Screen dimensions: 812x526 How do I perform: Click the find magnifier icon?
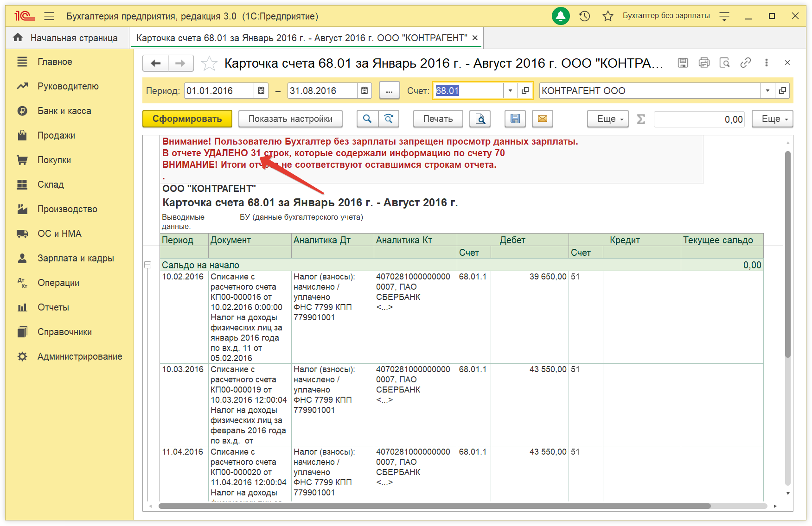point(367,119)
